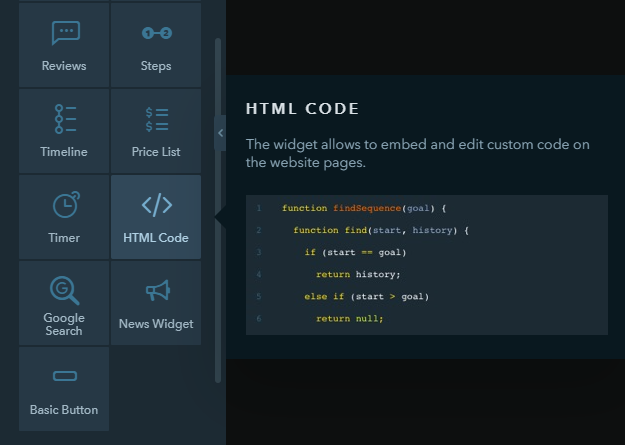Click the HTML CODE heading
Screen dimensions: 625x445
(303, 109)
